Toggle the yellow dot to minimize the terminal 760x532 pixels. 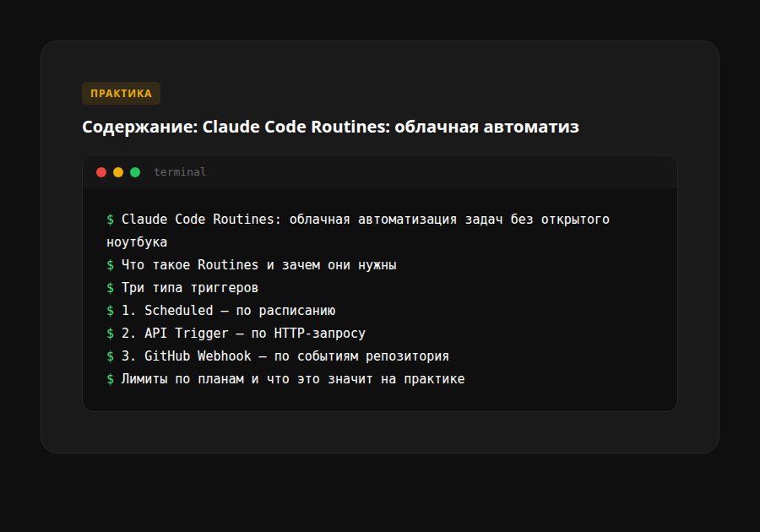click(x=118, y=171)
